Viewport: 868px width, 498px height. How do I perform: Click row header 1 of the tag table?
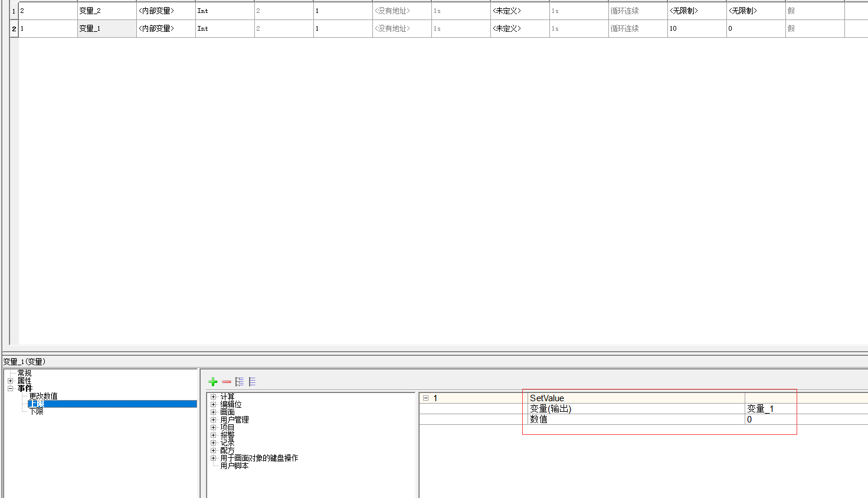tap(14, 11)
